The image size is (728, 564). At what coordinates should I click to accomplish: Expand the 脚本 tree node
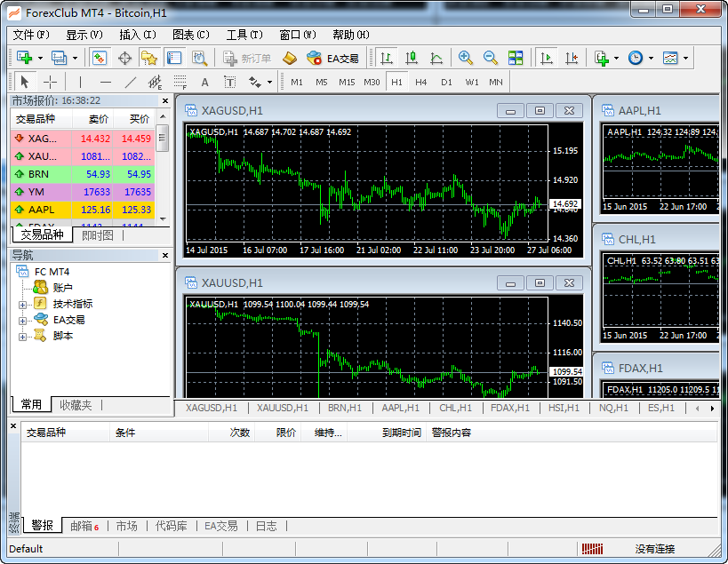pyautogui.click(x=22, y=336)
